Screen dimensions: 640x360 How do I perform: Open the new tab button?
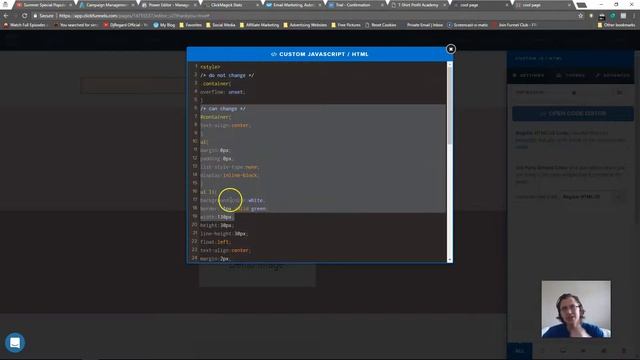click(x=582, y=5)
